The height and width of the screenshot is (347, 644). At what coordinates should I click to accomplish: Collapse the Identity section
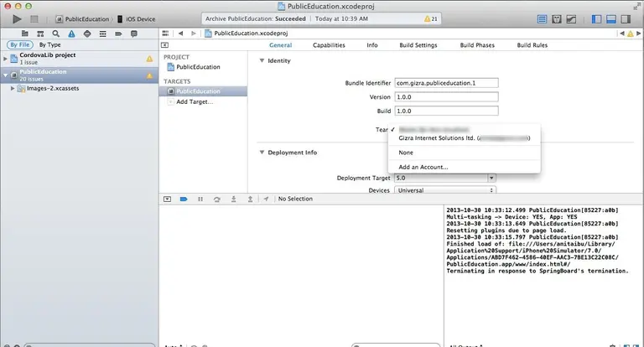[x=262, y=60]
